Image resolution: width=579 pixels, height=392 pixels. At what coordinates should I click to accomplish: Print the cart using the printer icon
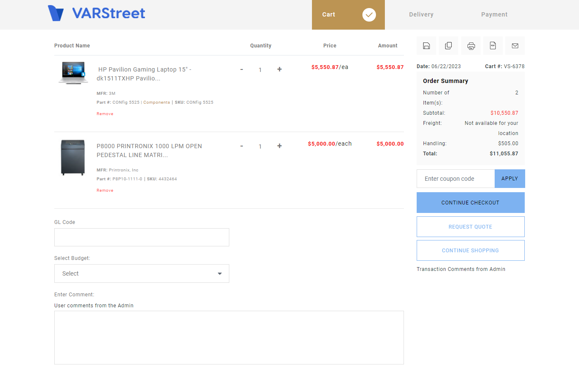coord(471,46)
